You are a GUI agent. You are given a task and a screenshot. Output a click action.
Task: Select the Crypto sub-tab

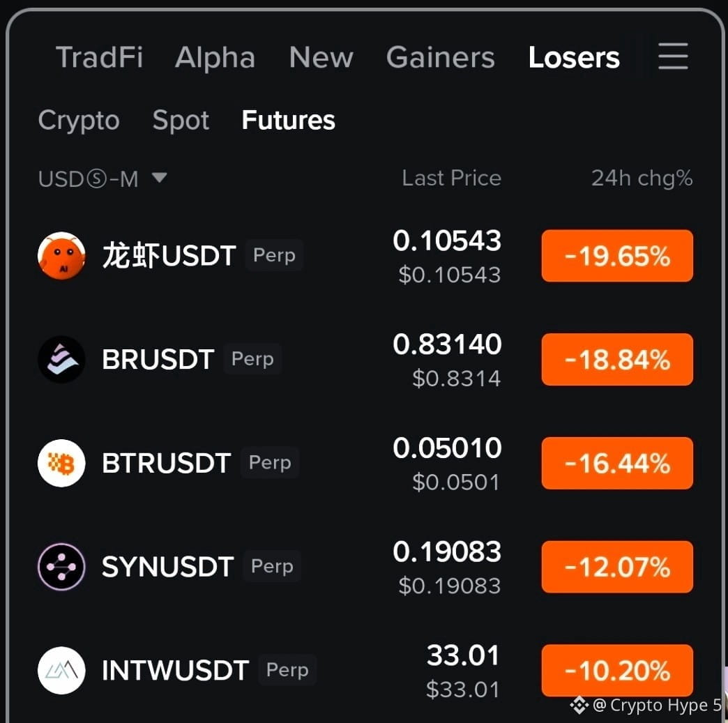click(x=79, y=121)
